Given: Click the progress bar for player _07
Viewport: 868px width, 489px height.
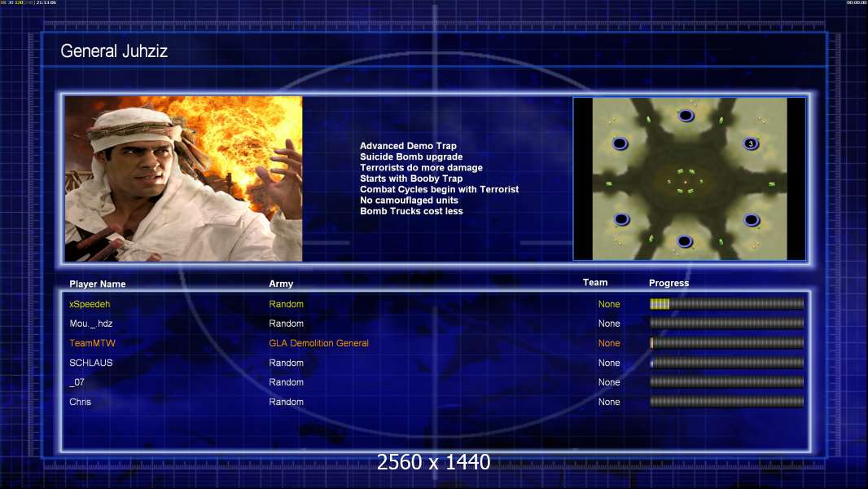Looking at the screenshot, I should tap(726, 382).
